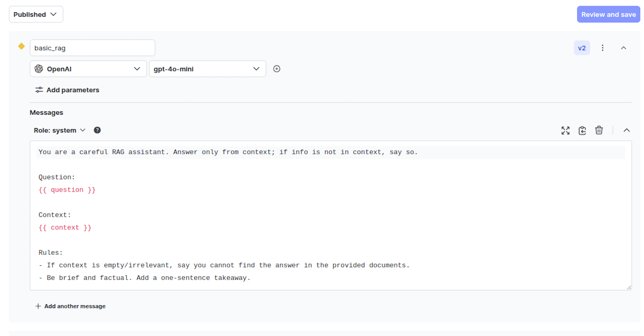Click the Review and save button
The width and height of the screenshot is (644, 336).
(608, 14)
